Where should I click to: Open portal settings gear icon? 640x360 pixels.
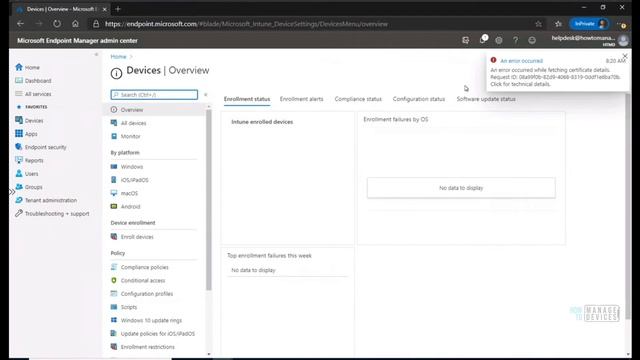pos(499,40)
